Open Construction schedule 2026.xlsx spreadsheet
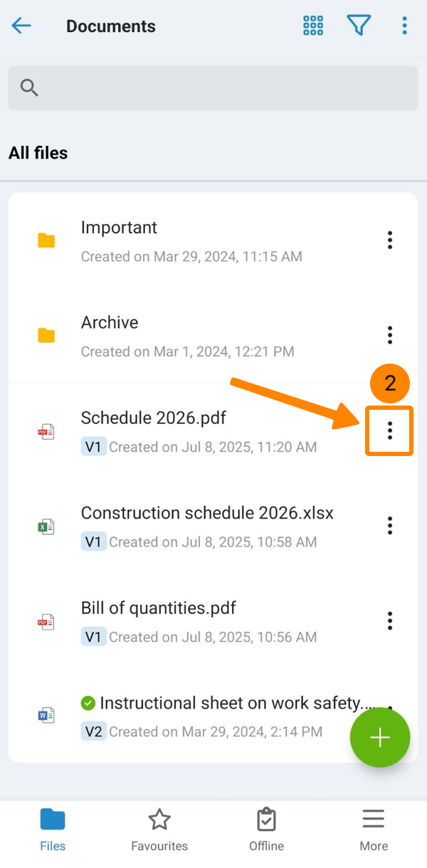 207,514
